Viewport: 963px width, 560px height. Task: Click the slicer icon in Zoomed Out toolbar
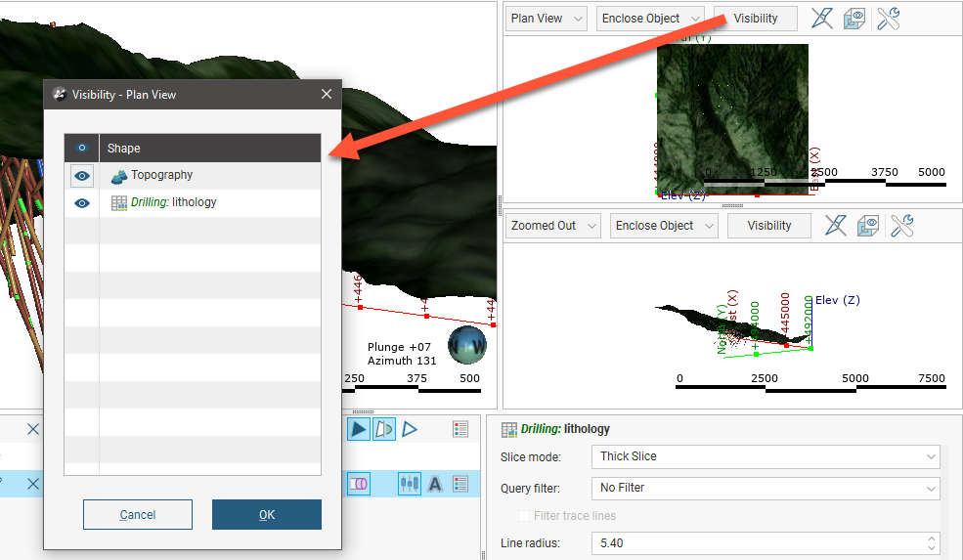click(836, 226)
